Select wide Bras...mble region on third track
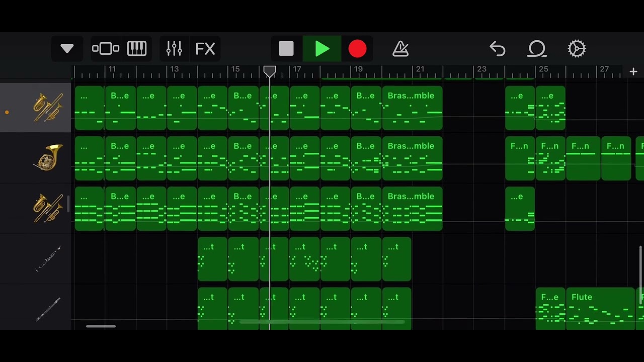 [x=413, y=209]
